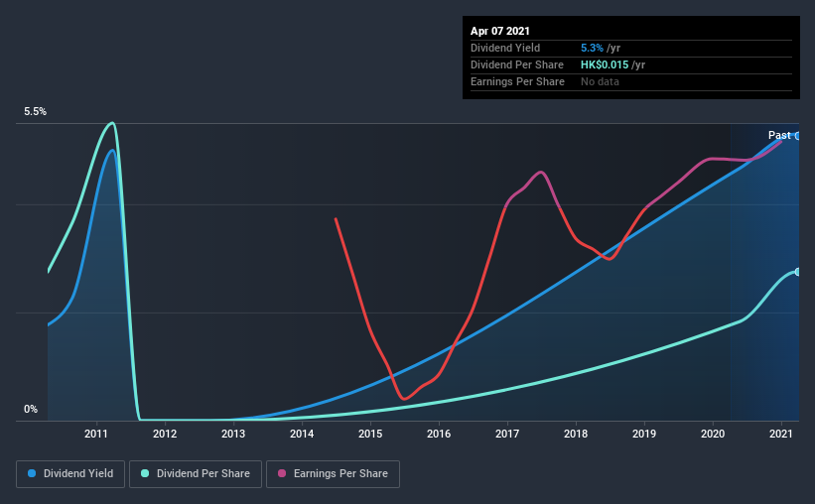Click the Dividend Per Share endpoint marker
Screen dimensions: 815x504
(797, 272)
